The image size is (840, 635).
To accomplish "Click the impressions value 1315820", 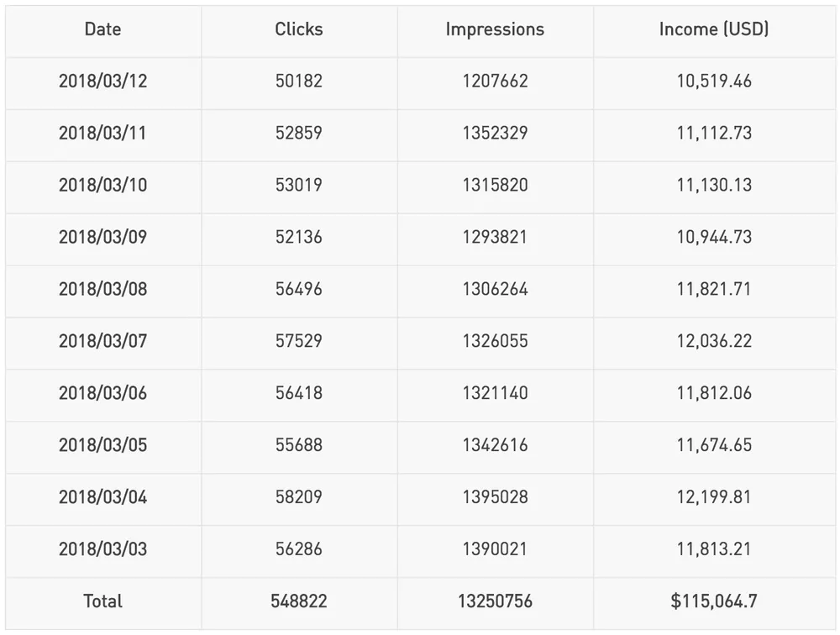I will [495, 186].
